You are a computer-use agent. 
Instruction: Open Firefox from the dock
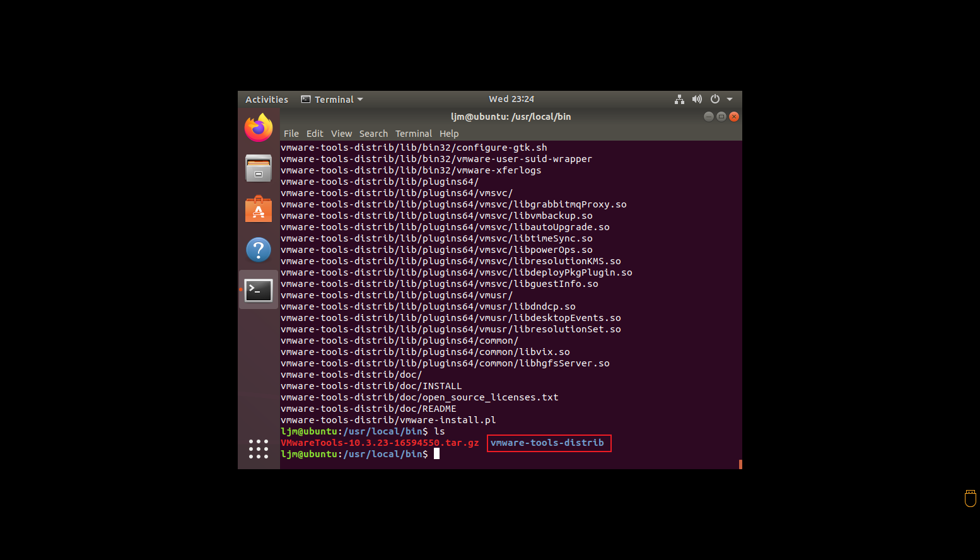click(x=259, y=127)
